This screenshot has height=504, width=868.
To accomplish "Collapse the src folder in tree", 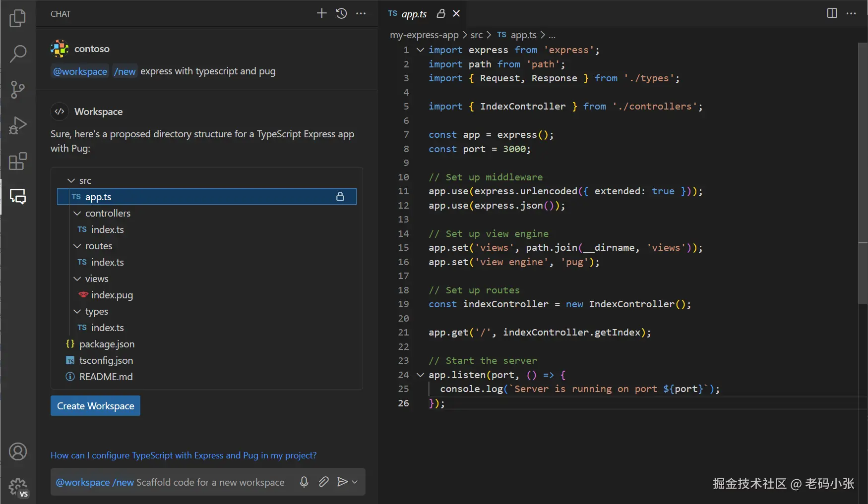I will pyautogui.click(x=71, y=181).
